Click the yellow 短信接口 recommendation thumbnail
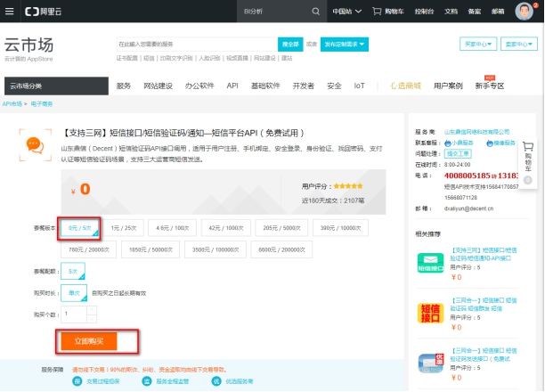Image resolution: width=545 pixels, height=392 pixels. pos(430,313)
